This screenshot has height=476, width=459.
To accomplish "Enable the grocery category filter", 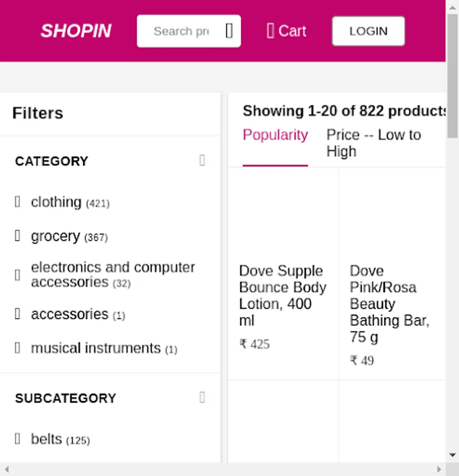I will click(x=17, y=236).
